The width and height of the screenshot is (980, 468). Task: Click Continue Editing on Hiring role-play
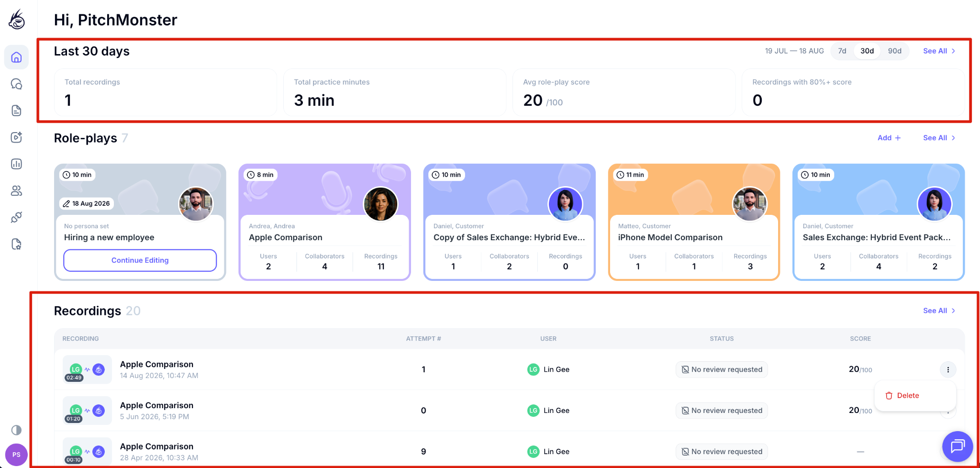(140, 260)
